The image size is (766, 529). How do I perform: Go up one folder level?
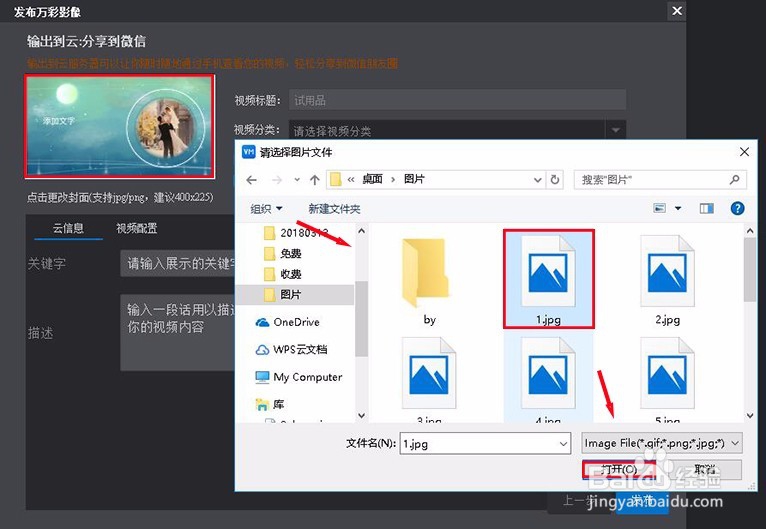pos(315,180)
